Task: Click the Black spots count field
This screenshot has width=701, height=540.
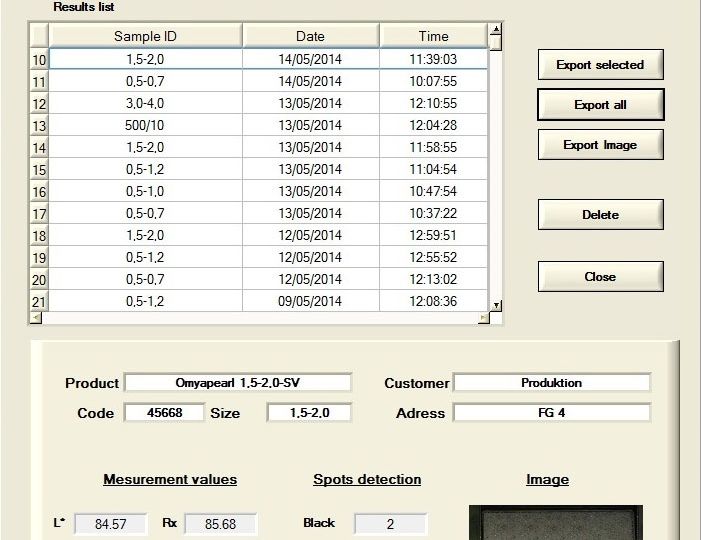Action: (390, 523)
